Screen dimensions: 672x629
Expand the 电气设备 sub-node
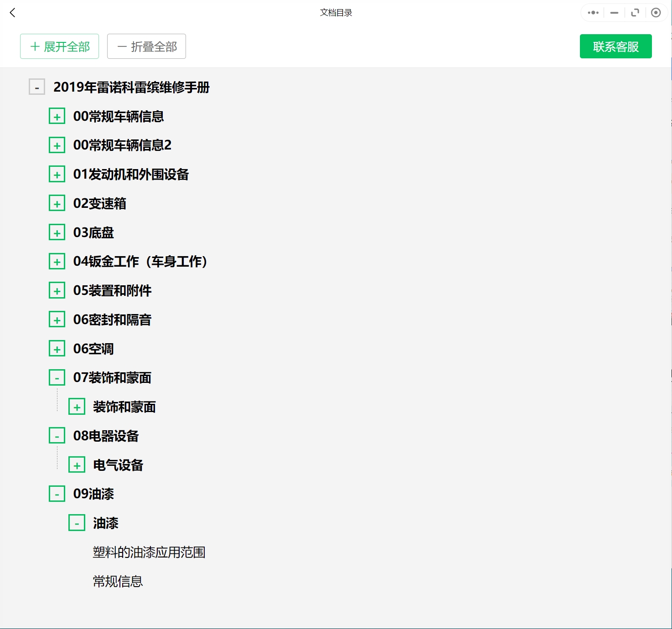point(78,464)
